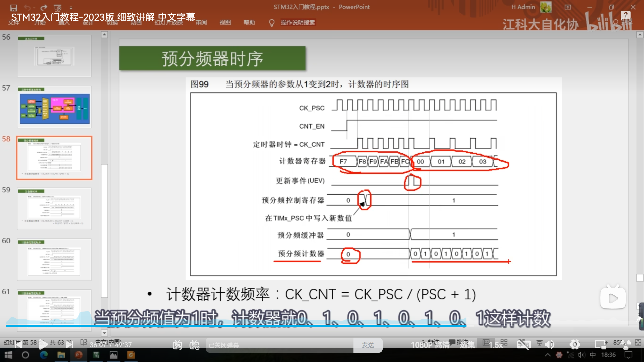The height and width of the screenshot is (362, 644).
Task: Open the 选集 episode list
Action: (467, 345)
